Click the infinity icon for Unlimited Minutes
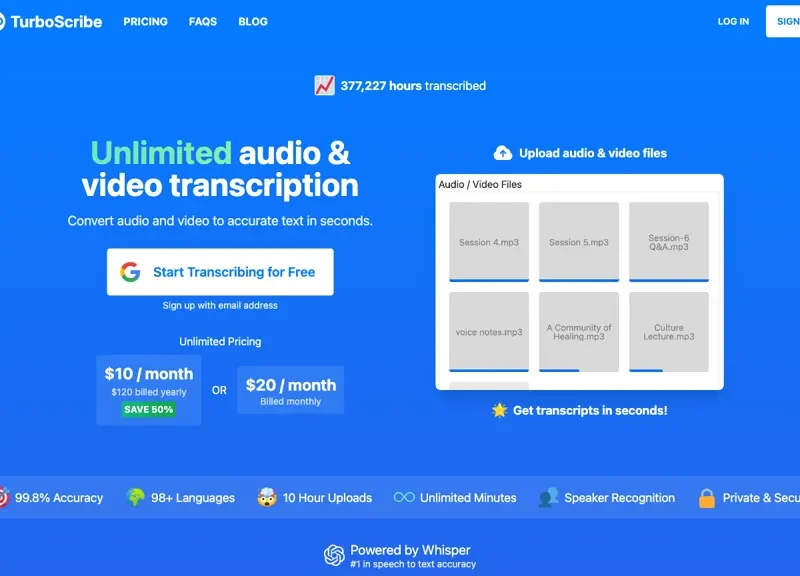800x576 pixels. [x=404, y=497]
